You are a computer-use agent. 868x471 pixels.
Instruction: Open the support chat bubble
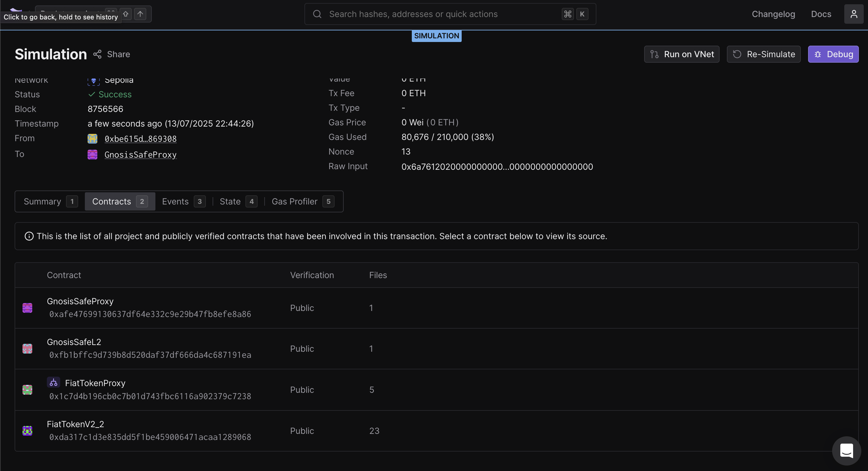pyautogui.click(x=846, y=451)
